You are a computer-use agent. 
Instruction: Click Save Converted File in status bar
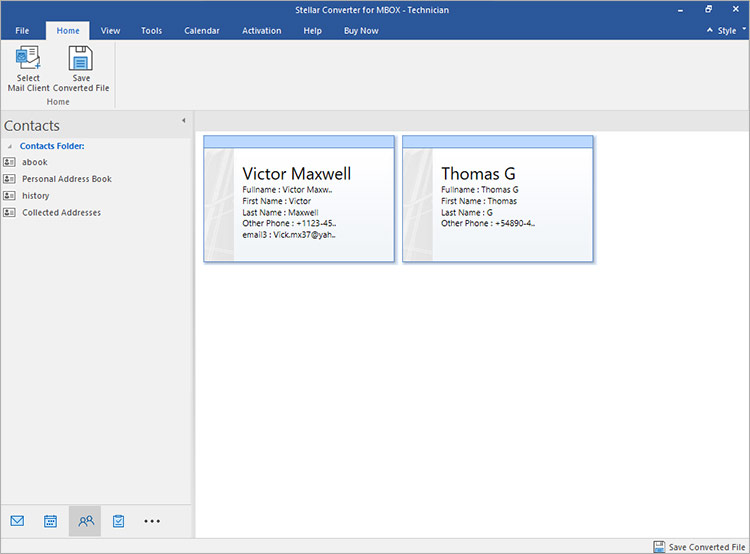click(x=699, y=546)
